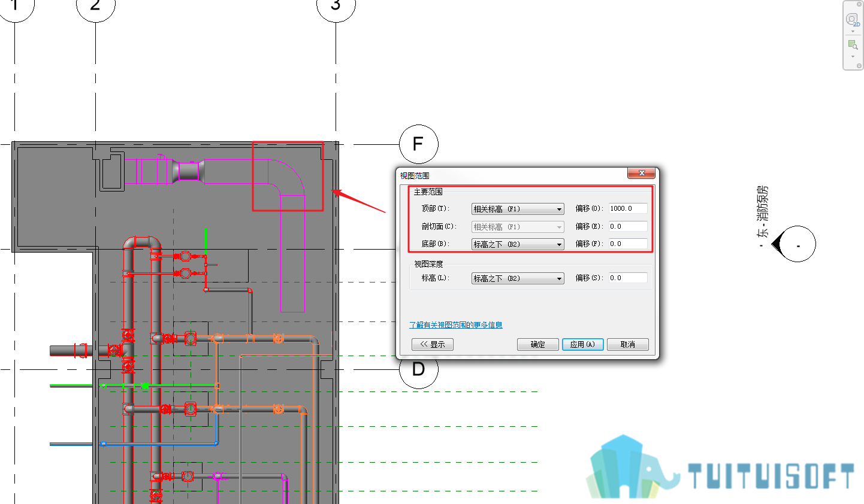Click the grid bubble labeled D
This screenshot has width=864, height=504.
(419, 369)
